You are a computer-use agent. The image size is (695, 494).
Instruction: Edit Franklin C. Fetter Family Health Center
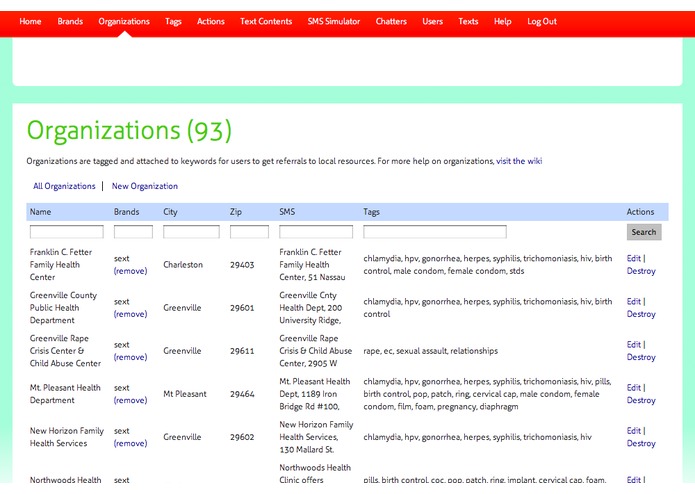633,258
